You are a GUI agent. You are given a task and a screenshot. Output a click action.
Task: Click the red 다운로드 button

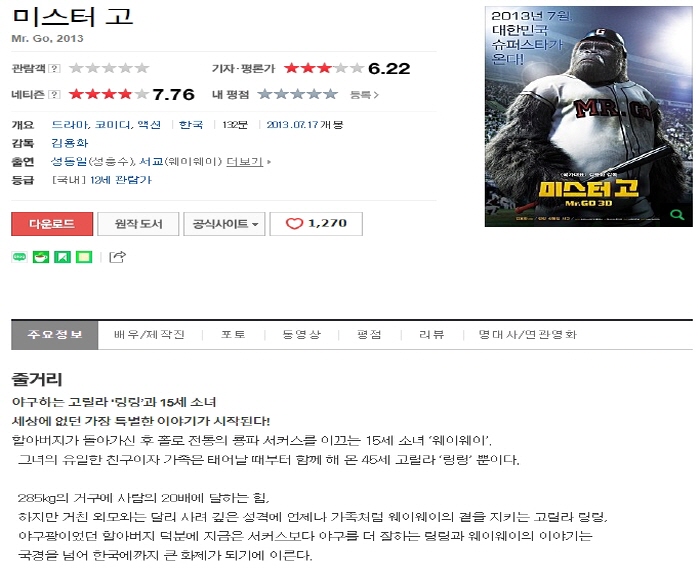(52, 224)
